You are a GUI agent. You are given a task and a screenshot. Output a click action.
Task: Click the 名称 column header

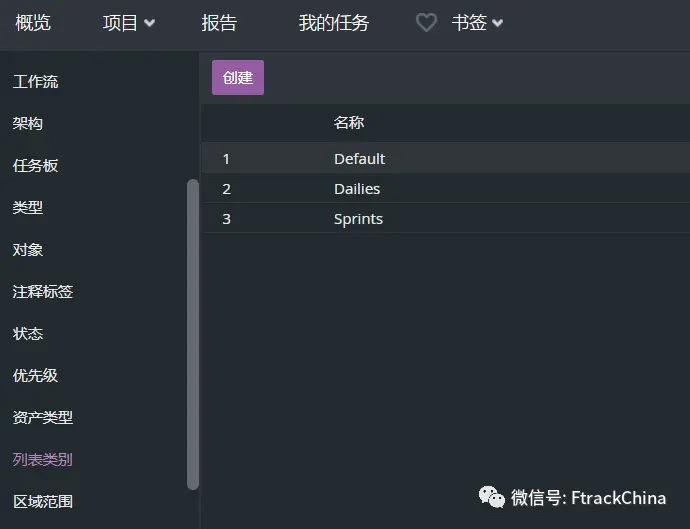tap(349, 122)
